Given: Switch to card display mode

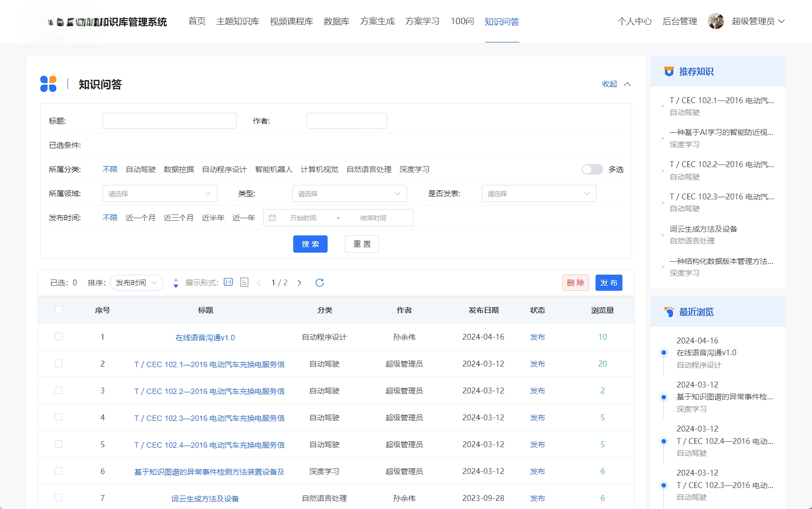Looking at the screenshot, I should pyautogui.click(x=228, y=282).
